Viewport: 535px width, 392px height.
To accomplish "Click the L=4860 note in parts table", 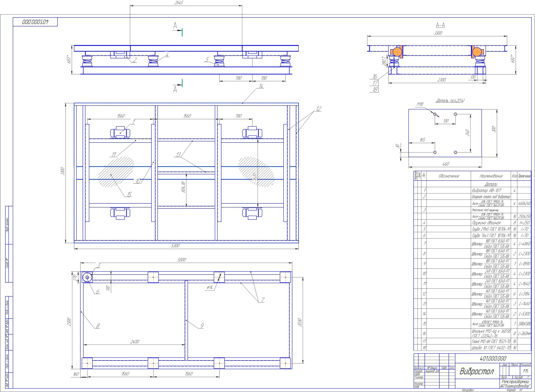I will [525, 244].
